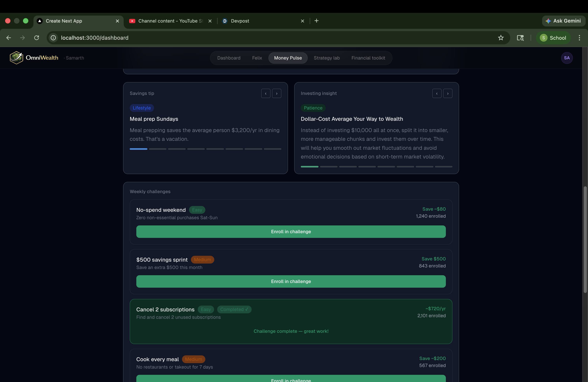Click the tab search icon in toolbar
The width and height of the screenshot is (588, 382).
click(x=520, y=38)
